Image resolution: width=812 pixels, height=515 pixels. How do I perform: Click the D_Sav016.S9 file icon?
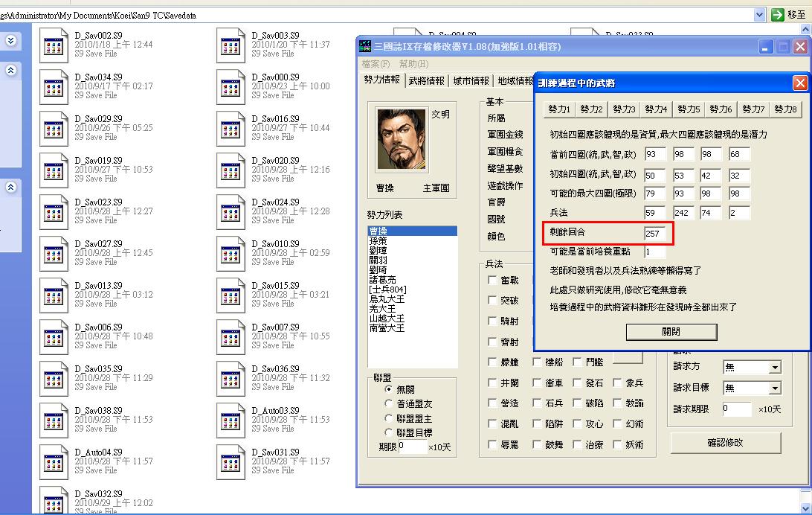click(x=230, y=128)
